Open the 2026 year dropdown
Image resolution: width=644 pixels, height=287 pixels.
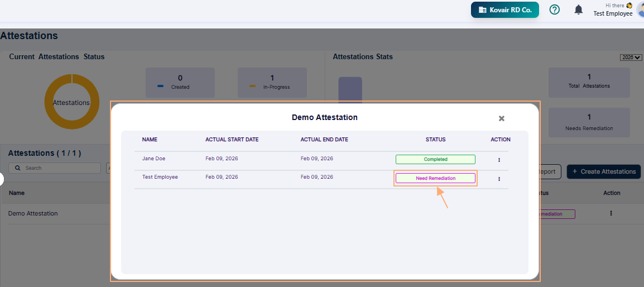pyautogui.click(x=631, y=58)
